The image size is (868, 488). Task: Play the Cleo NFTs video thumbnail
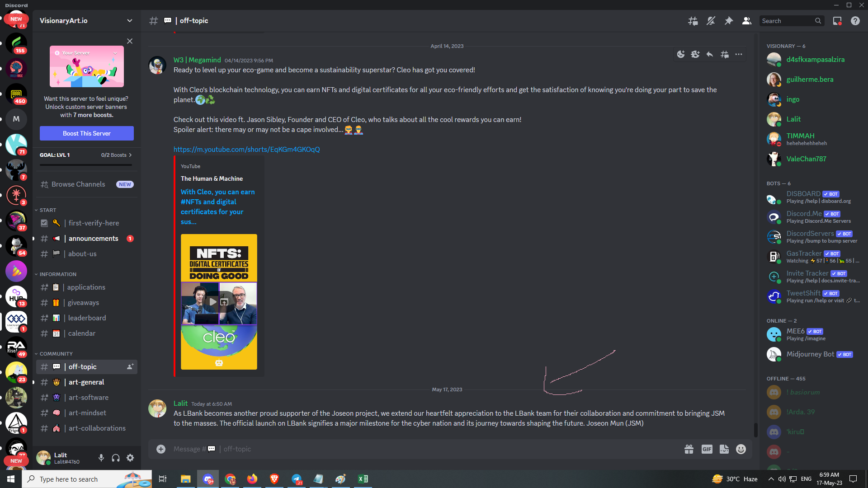click(212, 302)
